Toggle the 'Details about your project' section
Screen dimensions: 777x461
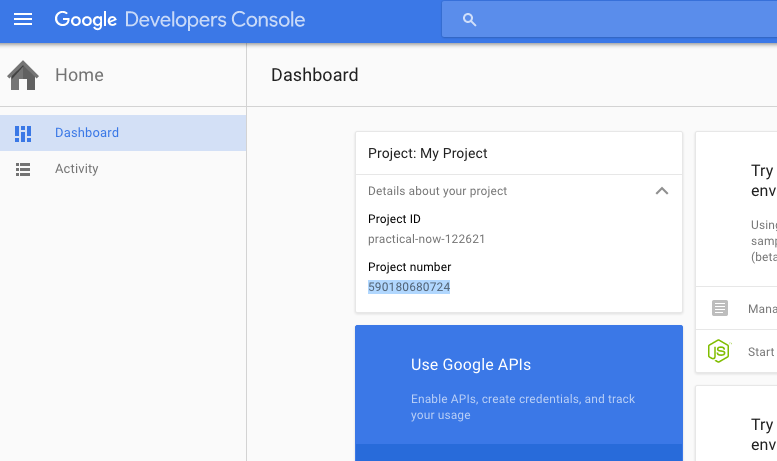click(x=438, y=191)
